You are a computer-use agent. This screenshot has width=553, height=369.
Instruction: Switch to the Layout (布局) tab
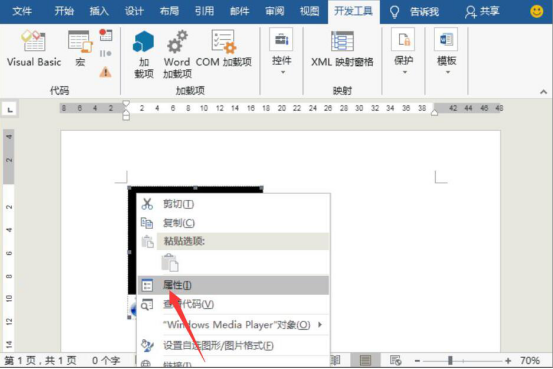[x=169, y=12]
